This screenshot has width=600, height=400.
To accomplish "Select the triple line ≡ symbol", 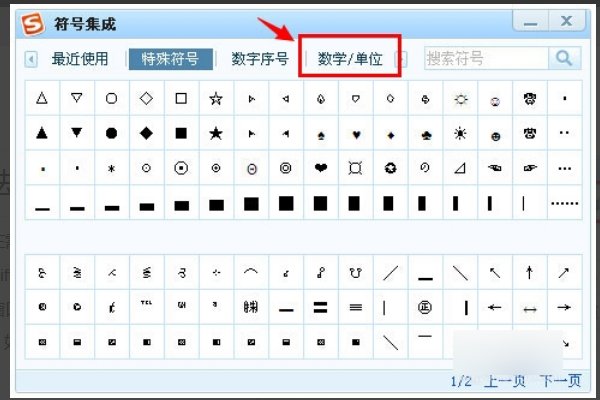I will coord(356,307).
